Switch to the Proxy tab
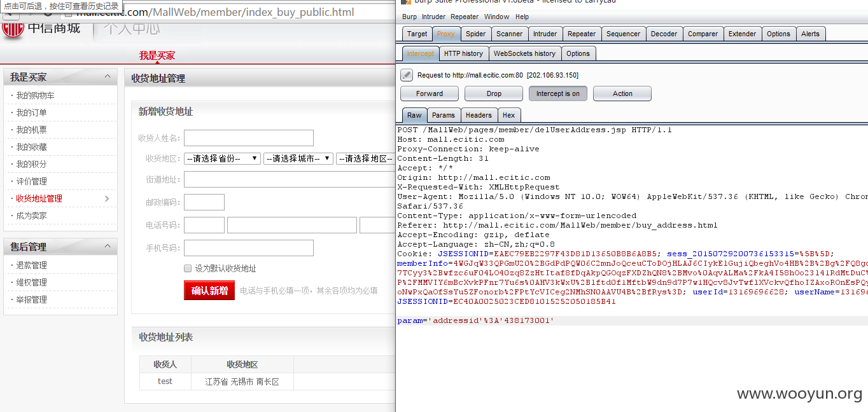The image size is (868, 412). [446, 34]
